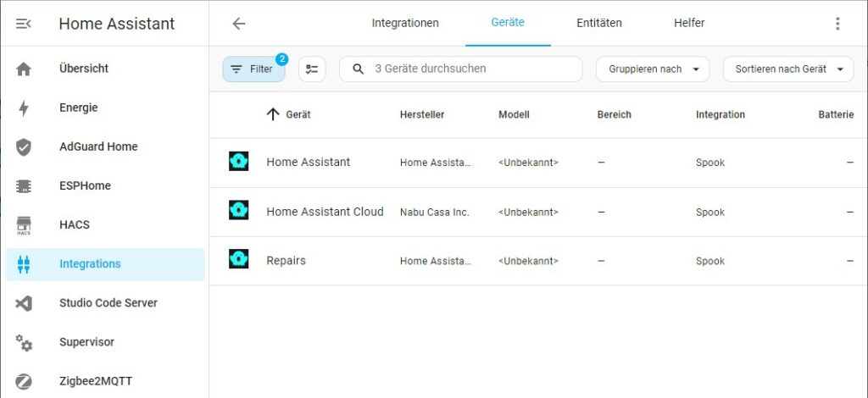Open the Filter button with 2 badge
Image resolution: width=868 pixels, height=398 pixels.
253,69
